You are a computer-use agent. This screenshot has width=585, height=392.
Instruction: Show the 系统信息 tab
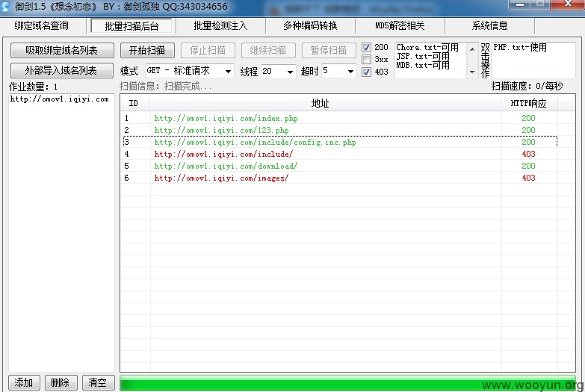pyautogui.click(x=489, y=25)
